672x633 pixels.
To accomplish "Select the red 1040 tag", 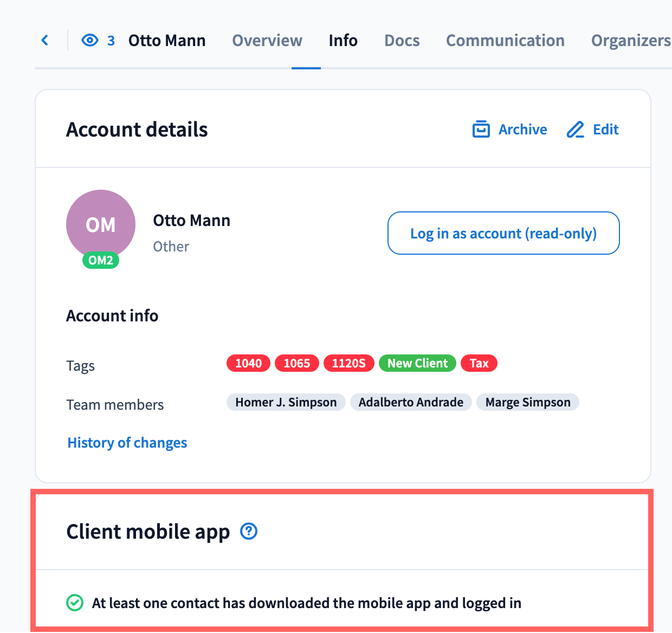I will (248, 363).
